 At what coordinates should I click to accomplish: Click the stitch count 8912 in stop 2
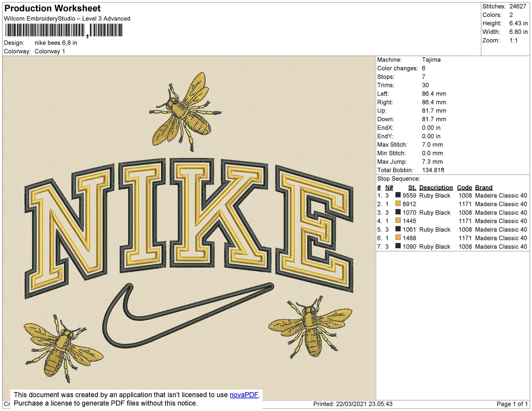pyautogui.click(x=409, y=204)
